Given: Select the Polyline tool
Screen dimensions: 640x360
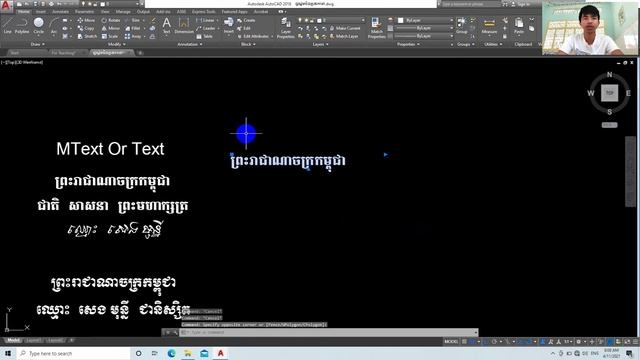Looking at the screenshot, I should point(22,25).
